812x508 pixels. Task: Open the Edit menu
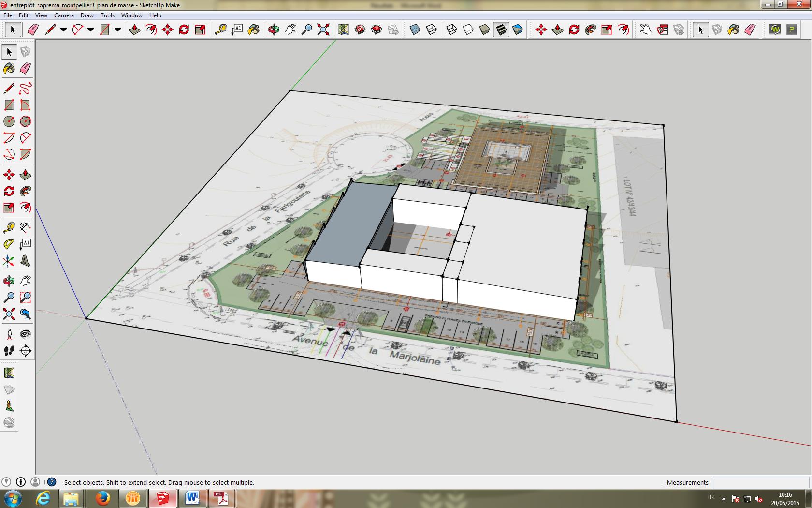24,15
